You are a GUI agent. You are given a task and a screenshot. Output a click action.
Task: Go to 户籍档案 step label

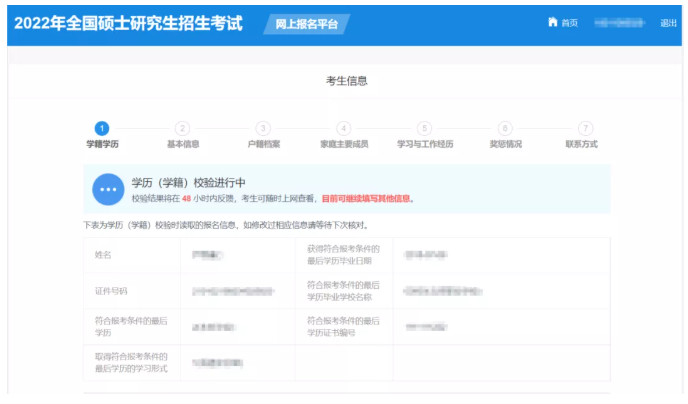[x=264, y=144]
